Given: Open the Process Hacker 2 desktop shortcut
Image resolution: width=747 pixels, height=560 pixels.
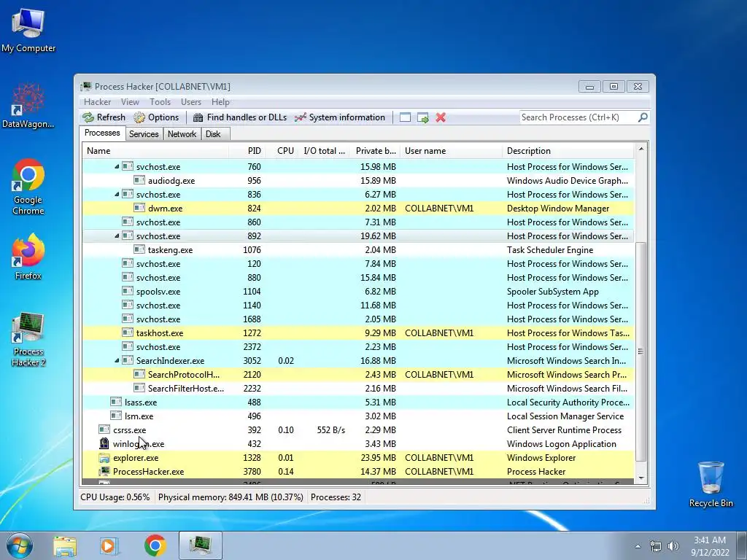Looking at the screenshot, I should 28,340.
